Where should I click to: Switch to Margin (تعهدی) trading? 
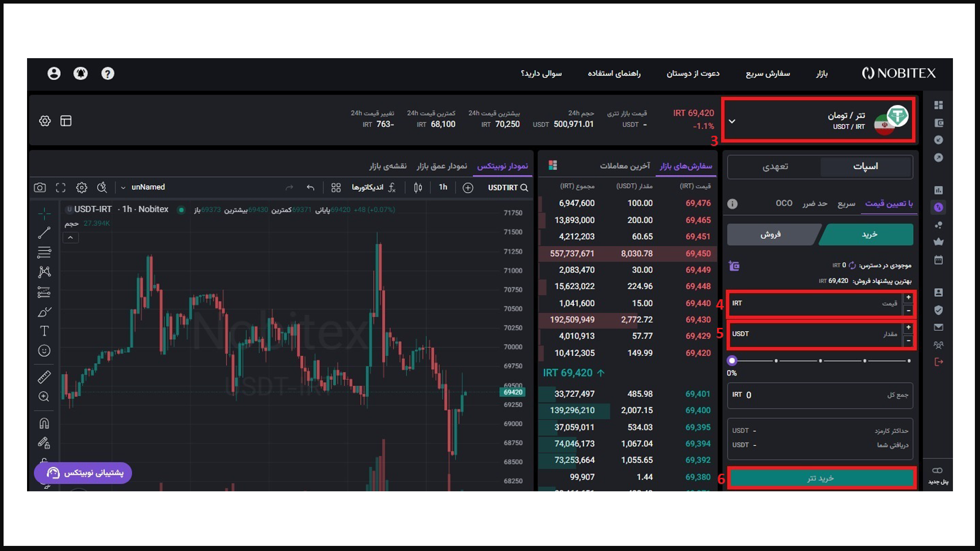(775, 167)
